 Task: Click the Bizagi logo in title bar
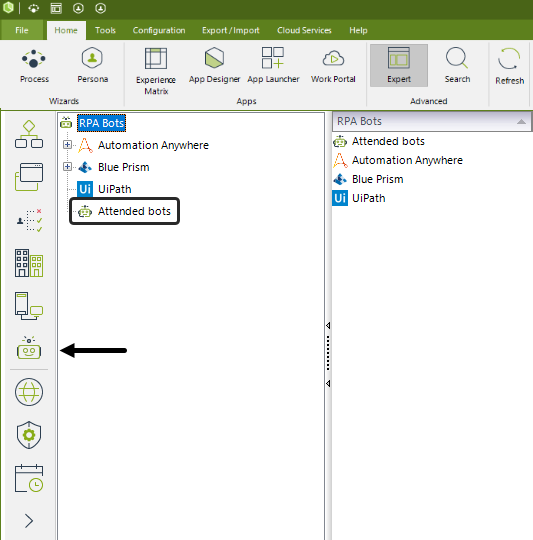coord(8,8)
